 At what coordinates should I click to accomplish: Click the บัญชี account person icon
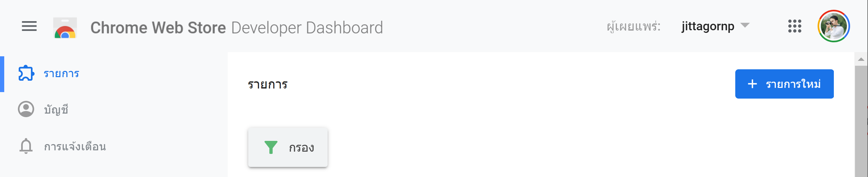(x=26, y=109)
